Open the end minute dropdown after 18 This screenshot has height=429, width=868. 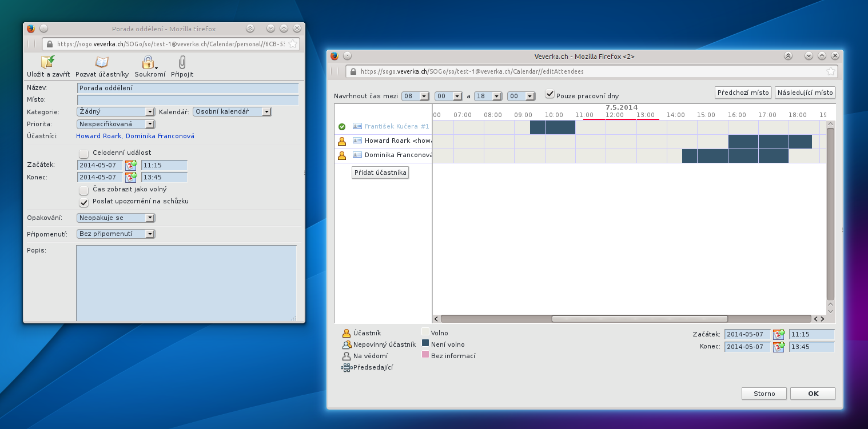(x=521, y=96)
